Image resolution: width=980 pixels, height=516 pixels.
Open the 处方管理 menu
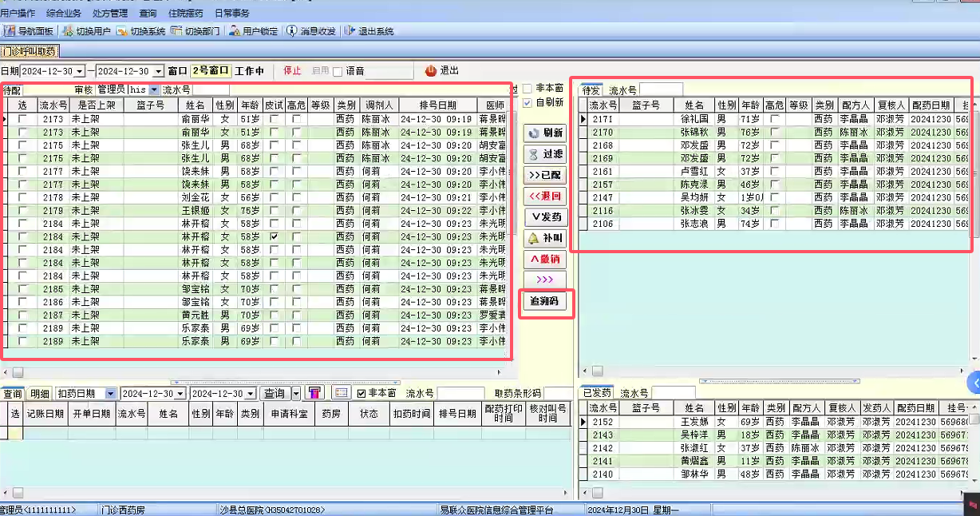click(x=110, y=14)
